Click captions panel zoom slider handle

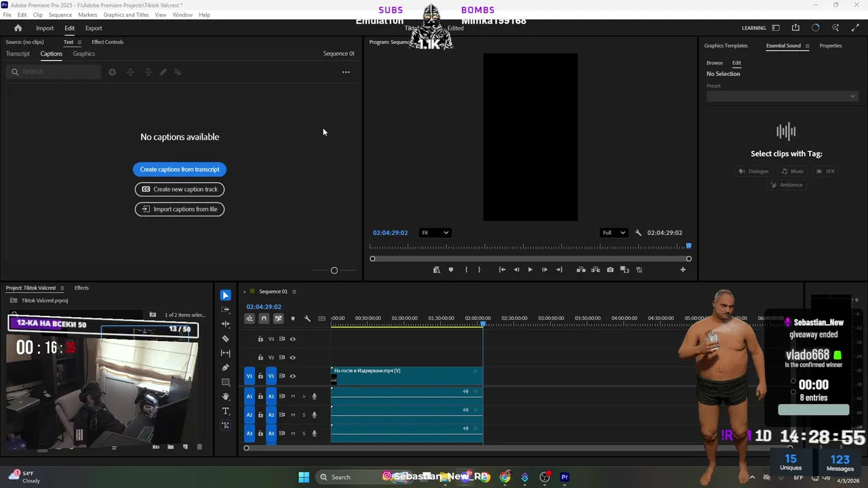[334, 270]
